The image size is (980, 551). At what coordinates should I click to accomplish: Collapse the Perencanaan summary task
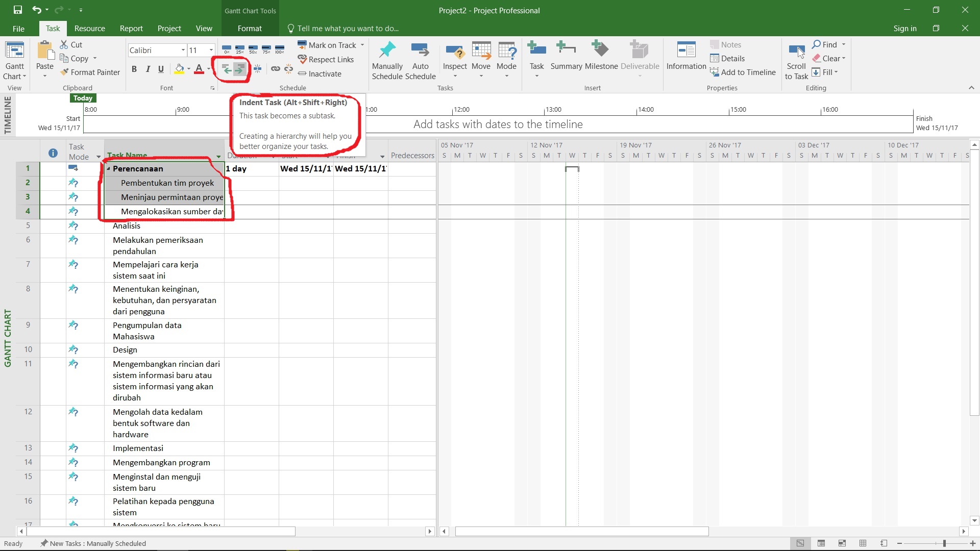(x=108, y=168)
